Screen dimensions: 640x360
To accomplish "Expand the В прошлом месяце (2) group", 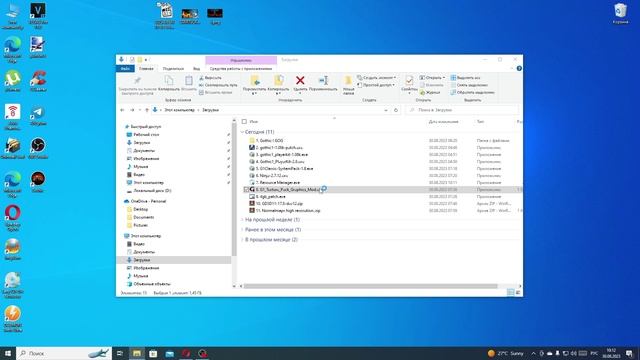I will tap(242, 240).
